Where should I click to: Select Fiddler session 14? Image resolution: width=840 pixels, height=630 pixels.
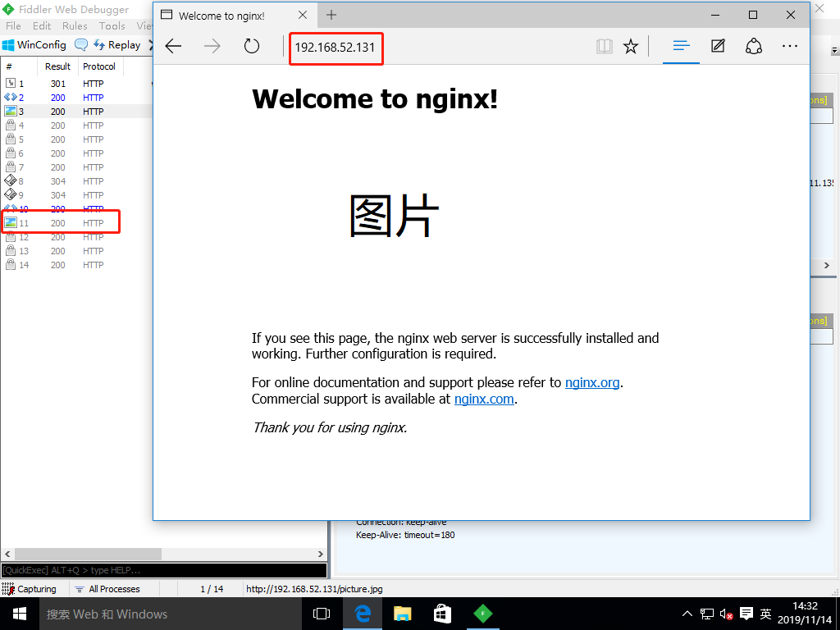click(x=76, y=265)
